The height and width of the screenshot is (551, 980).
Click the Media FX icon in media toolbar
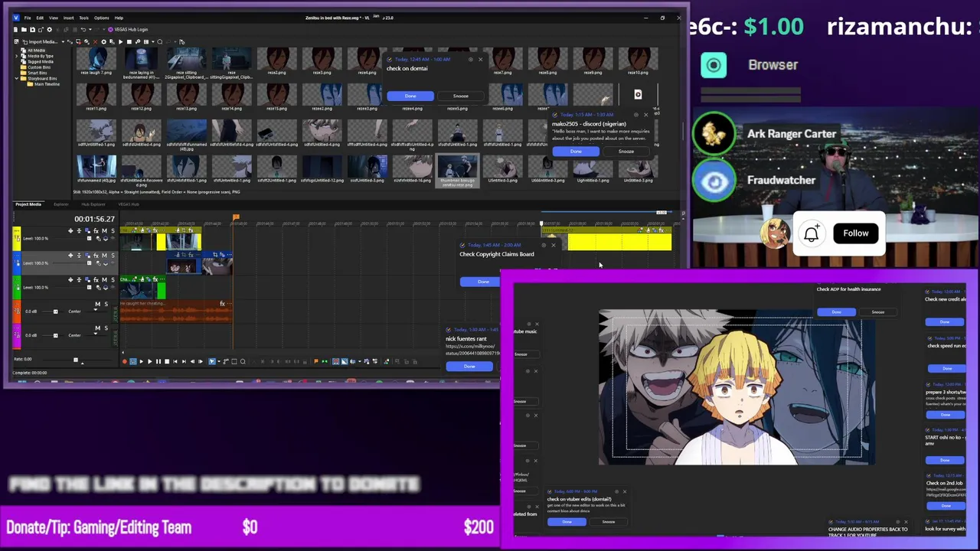[112, 41]
